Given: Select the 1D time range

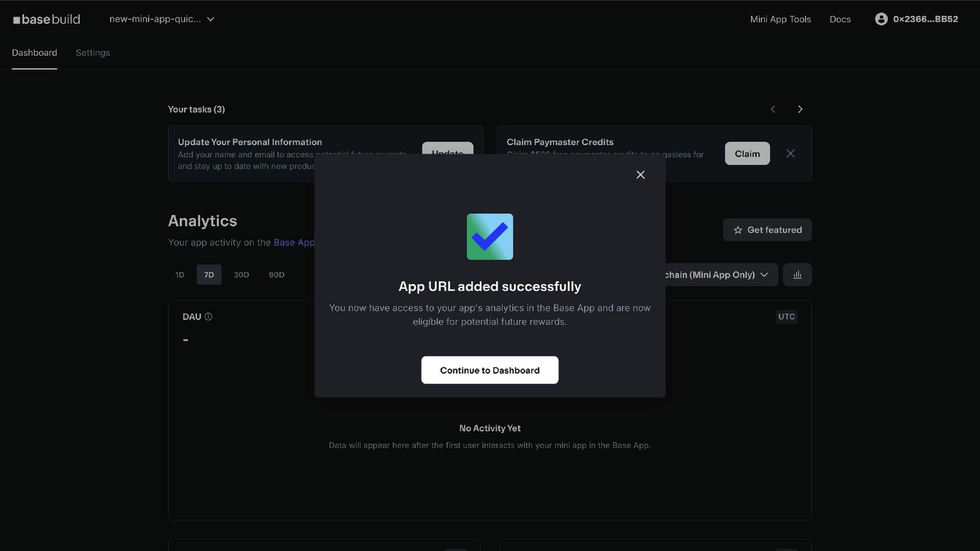Looking at the screenshot, I should pos(180,275).
